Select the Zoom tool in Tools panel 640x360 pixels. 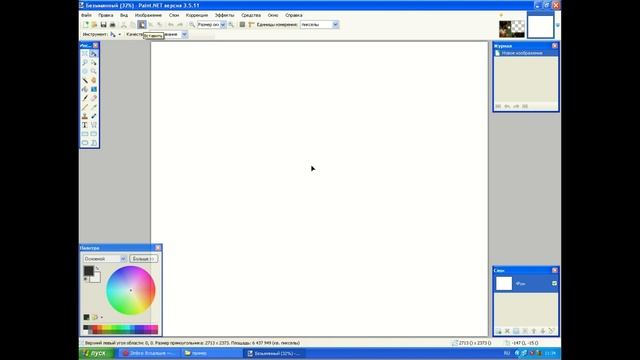[x=94, y=71]
